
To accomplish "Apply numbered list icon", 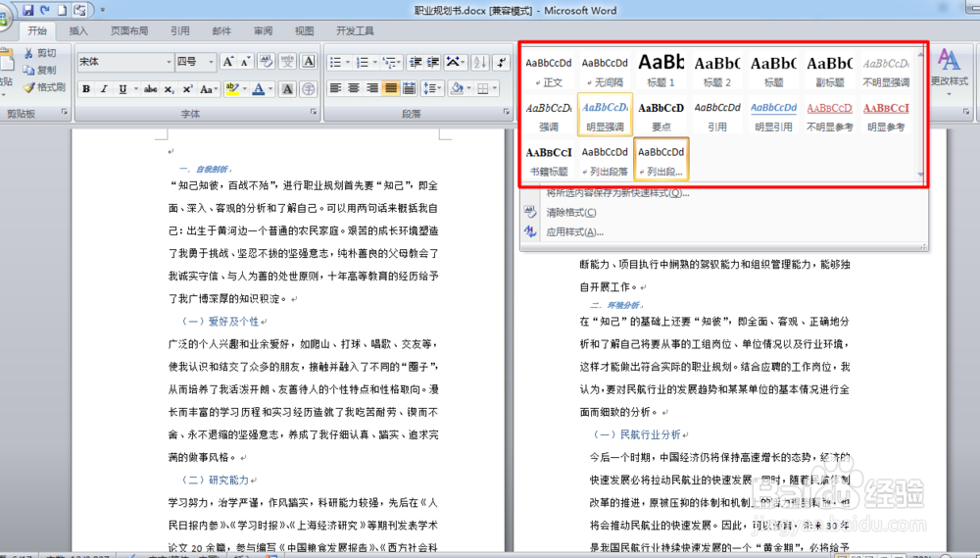I will point(362,62).
